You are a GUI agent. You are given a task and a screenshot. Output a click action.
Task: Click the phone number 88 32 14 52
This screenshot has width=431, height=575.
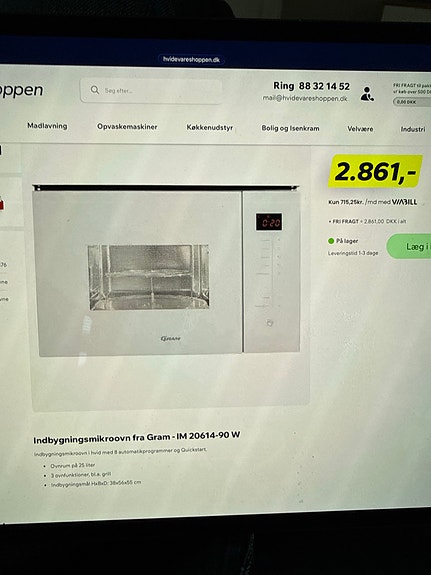[324, 86]
